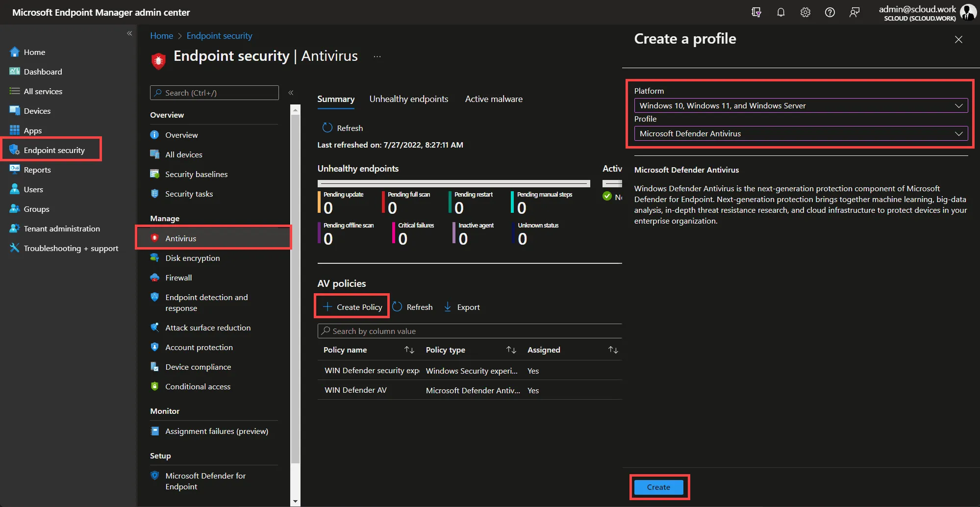Switch to Active malware tab
The width and height of the screenshot is (980, 507).
[x=494, y=99]
